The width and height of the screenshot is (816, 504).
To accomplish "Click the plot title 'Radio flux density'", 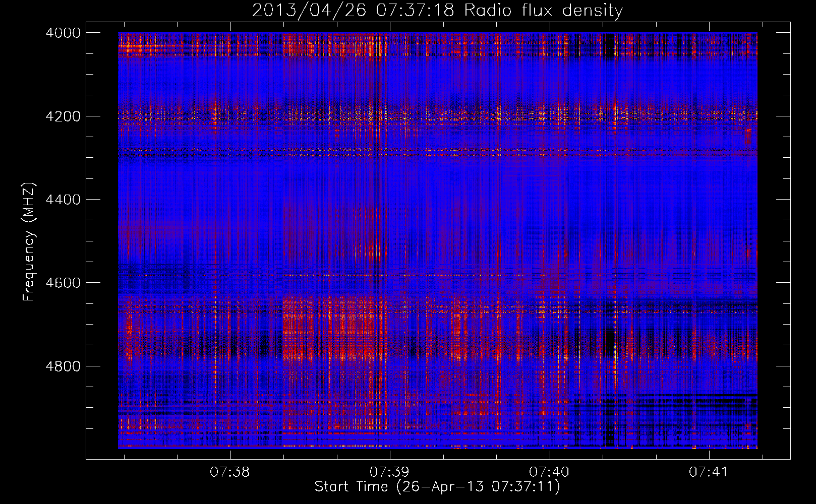I will click(x=544, y=11).
